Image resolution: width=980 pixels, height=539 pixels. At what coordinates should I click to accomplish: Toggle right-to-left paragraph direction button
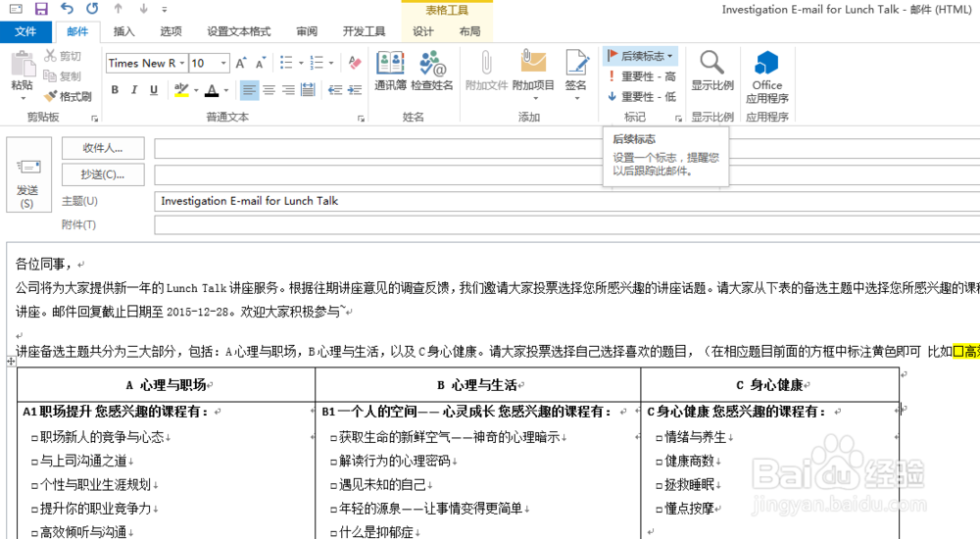[x=308, y=90]
